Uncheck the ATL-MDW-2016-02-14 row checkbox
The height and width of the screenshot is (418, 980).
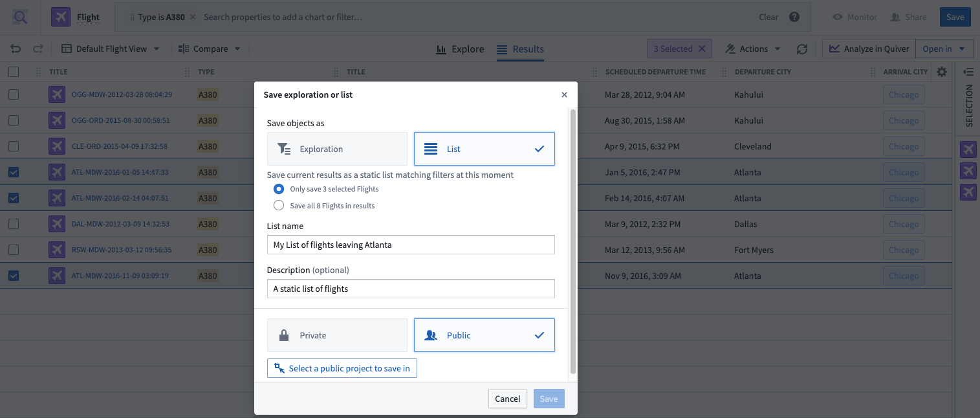[14, 198]
